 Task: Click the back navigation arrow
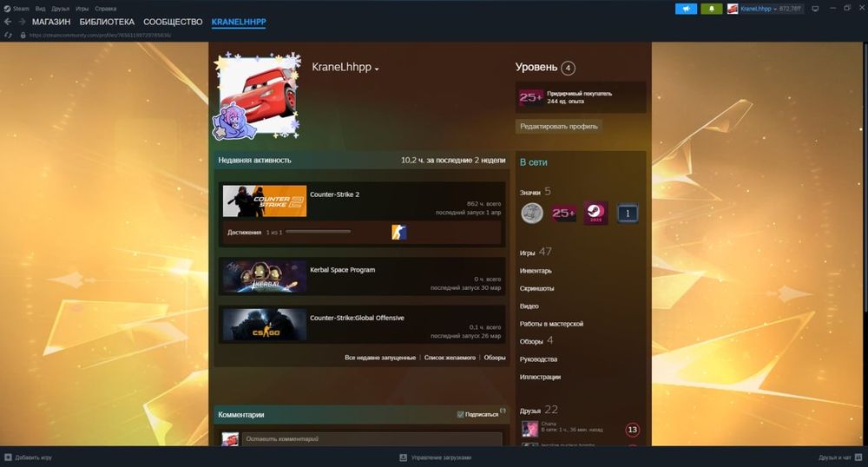point(8,22)
